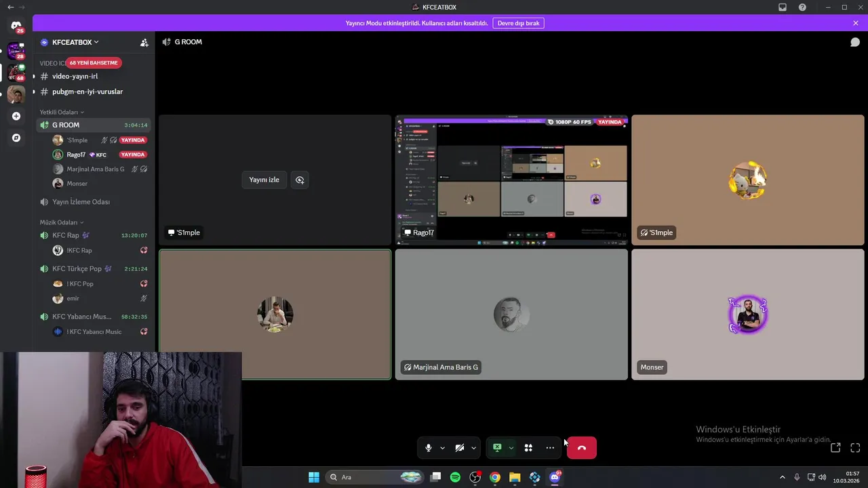Collapse the Yetkili Odaları category
The image size is (868, 488).
pyautogui.click(x=62, y=112)
